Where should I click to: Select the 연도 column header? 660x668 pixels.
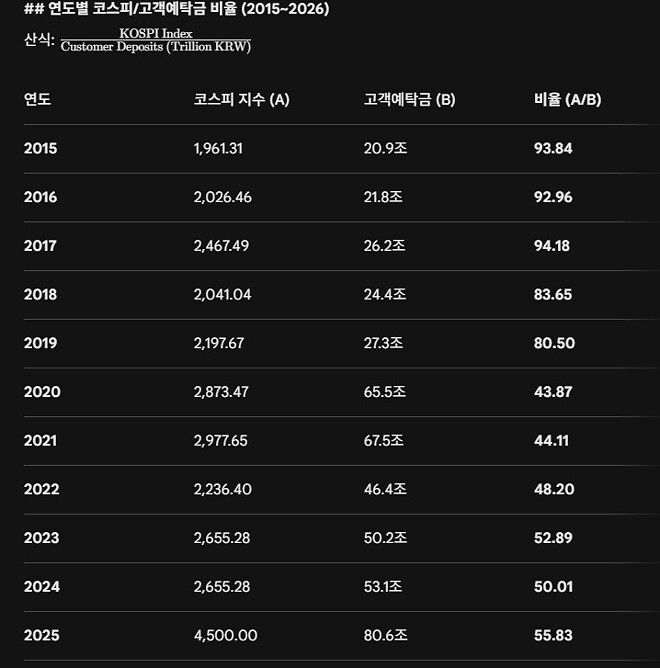(37, 99)
